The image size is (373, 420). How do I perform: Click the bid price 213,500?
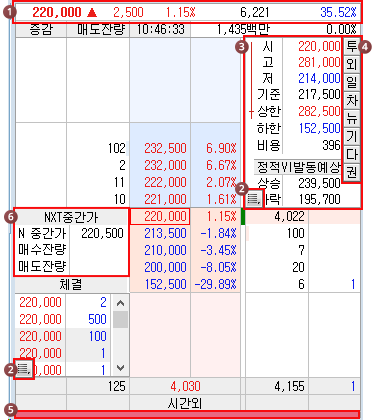click(x=165, y=234)
